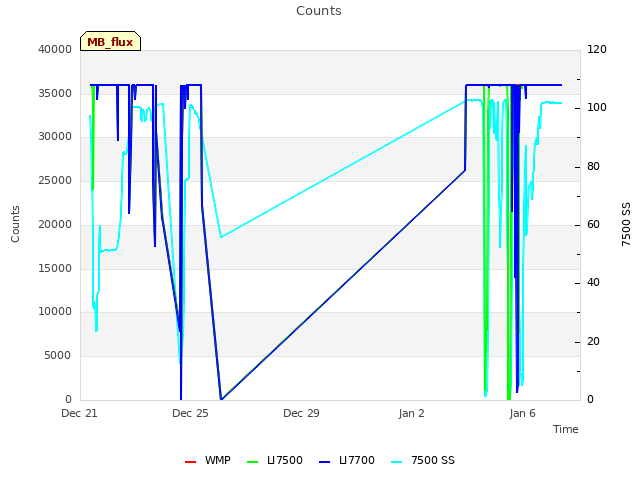The width and height of the screenshot is (640, 480).
Task: Click the blue line zero point near Dec 26
Action: tap(221, 399)
